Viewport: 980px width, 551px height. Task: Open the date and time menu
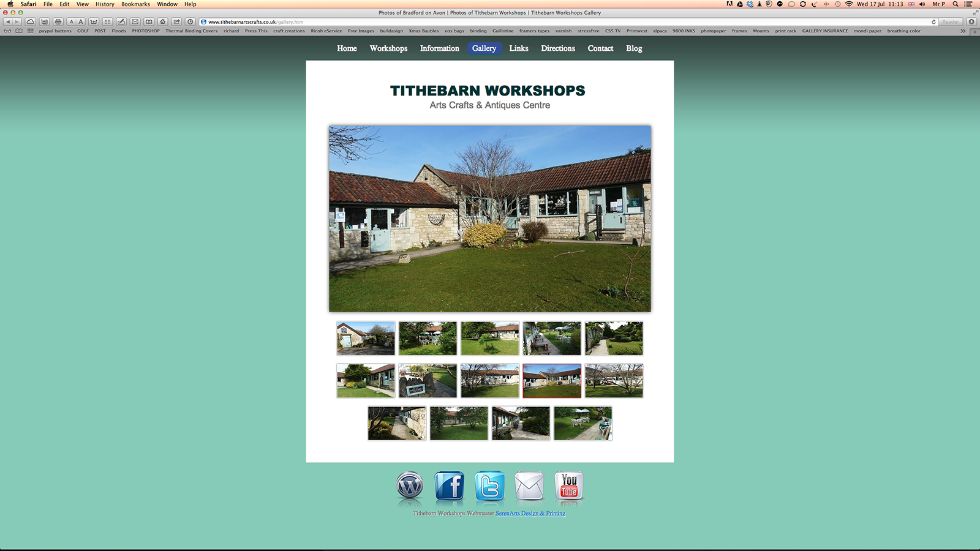[880, 4]
